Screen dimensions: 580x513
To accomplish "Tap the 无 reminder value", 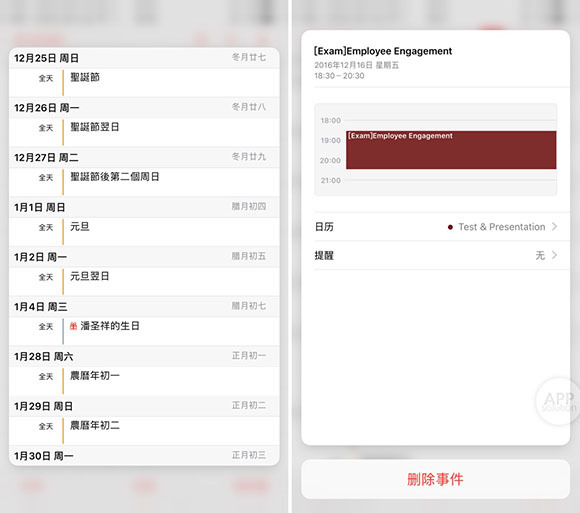I will tap(540, 255).
